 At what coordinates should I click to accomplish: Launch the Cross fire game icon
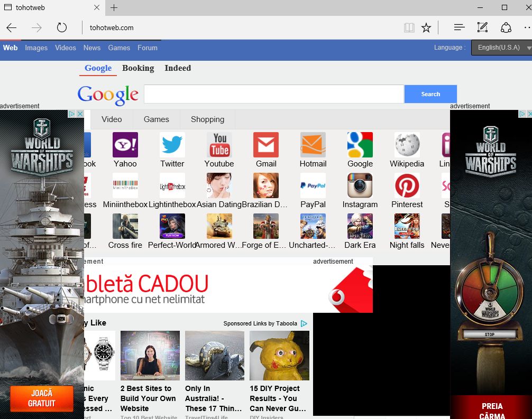pyautogui.click(x=125, y=226)
